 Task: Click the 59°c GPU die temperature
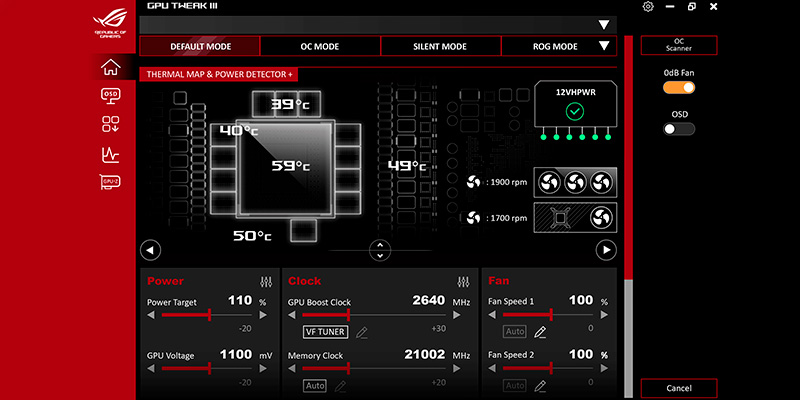[290, 166]
